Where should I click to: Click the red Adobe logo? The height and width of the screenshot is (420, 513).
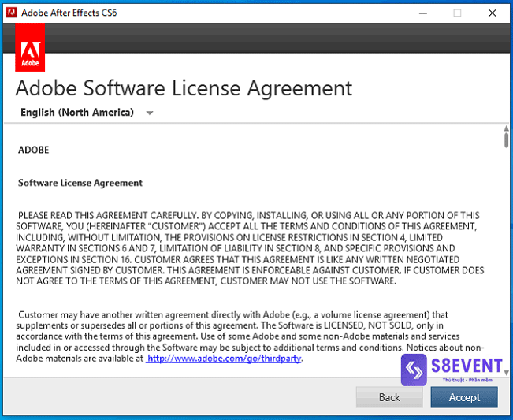coord(30,47)
